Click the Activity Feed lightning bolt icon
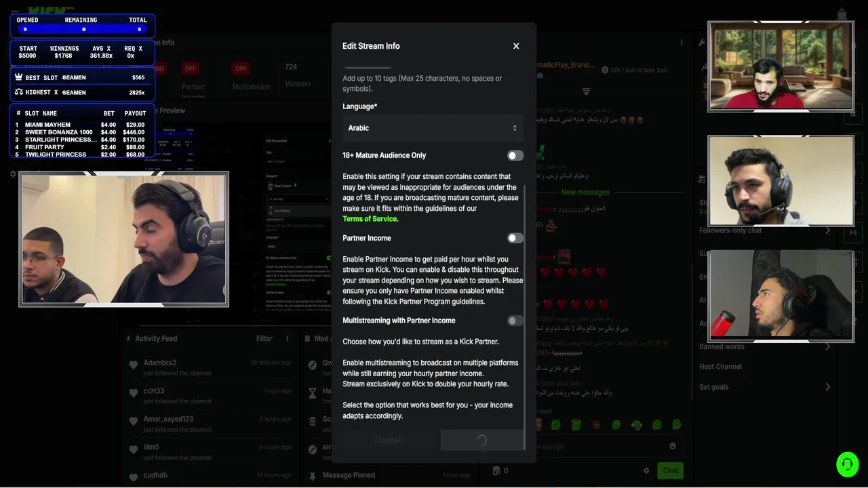 pos(129,338)
